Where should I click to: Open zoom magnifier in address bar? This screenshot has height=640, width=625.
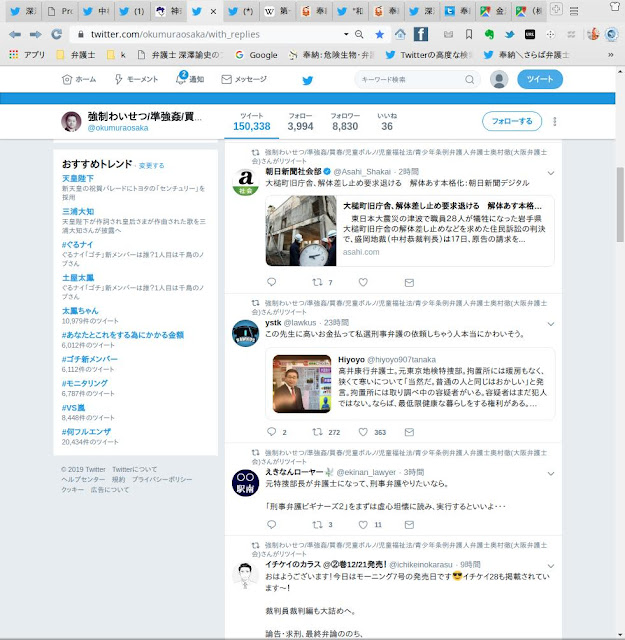359,35
